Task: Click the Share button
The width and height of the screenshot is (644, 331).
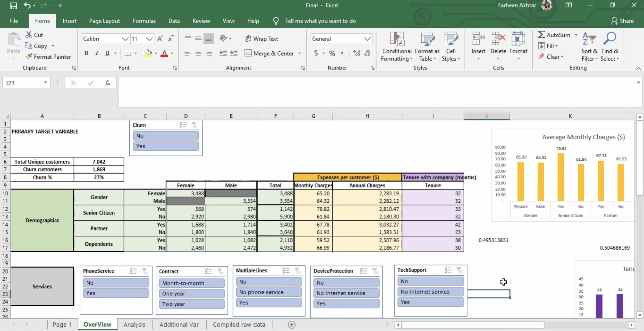Action: point(622,21)
